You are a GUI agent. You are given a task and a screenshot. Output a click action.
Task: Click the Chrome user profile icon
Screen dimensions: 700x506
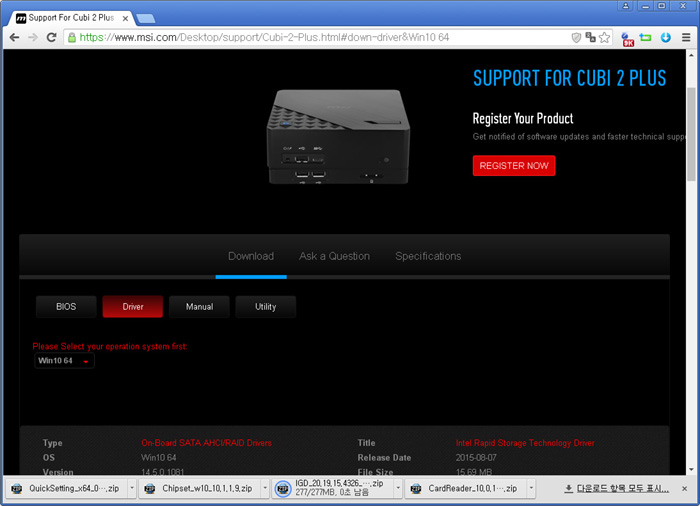point(625,6)
